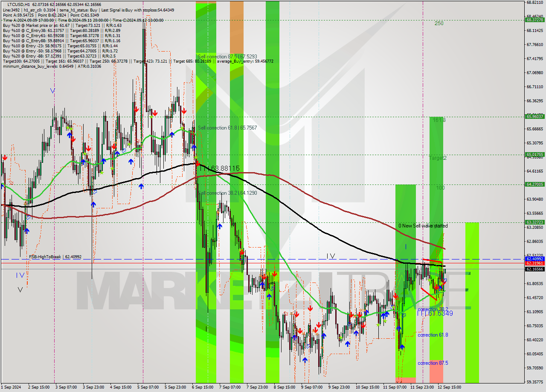The width and height of the screenshot is (546, 392).
Task: Click the green 68.37278 price tag
Action: point(534,20)
